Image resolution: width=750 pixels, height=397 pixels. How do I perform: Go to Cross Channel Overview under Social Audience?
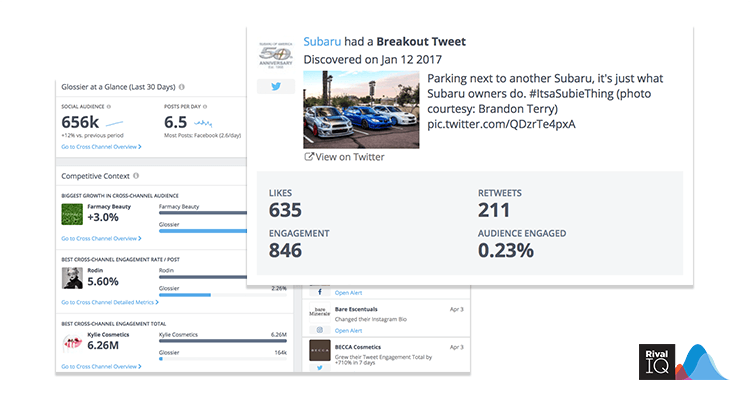(101, 147)
